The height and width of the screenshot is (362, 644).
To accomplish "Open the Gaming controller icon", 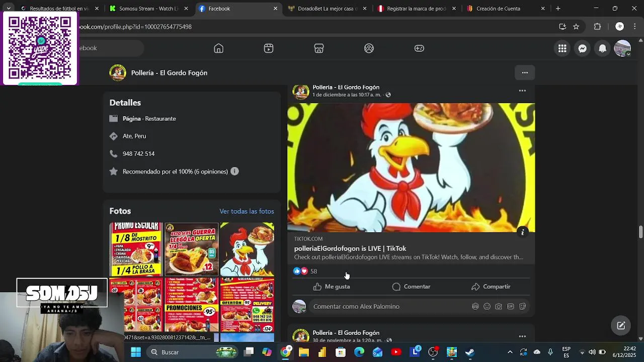I will (x=419, y=48).
